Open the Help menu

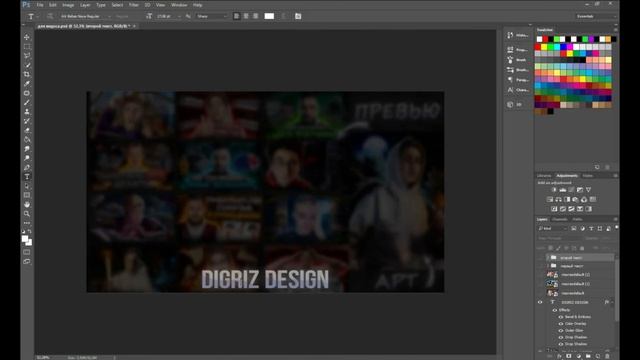[x=198, y=5]
